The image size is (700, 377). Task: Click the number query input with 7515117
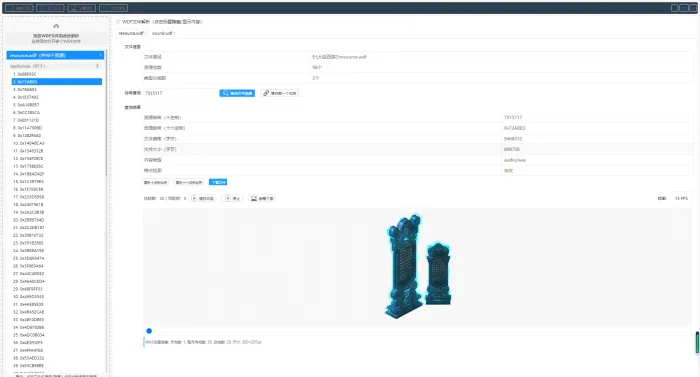[x=180, y=93]
